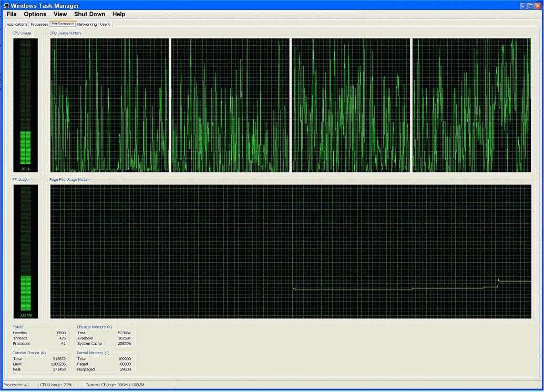Image resolution: width=544 pixels, height=392 pixels.
Task: Click "Commit Charge: 306M / 1082M" status entry
Action: coord(115,385)
